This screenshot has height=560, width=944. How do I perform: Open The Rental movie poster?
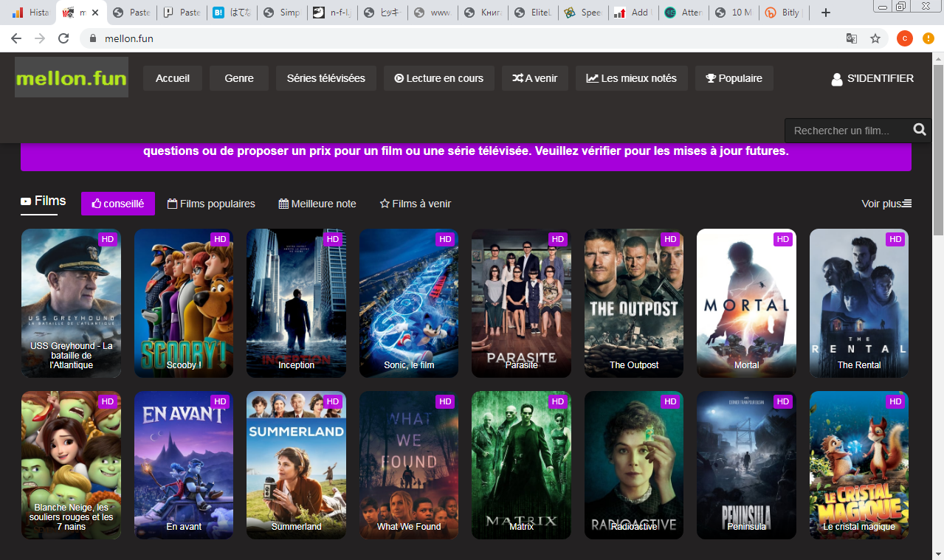click(859, 303)
